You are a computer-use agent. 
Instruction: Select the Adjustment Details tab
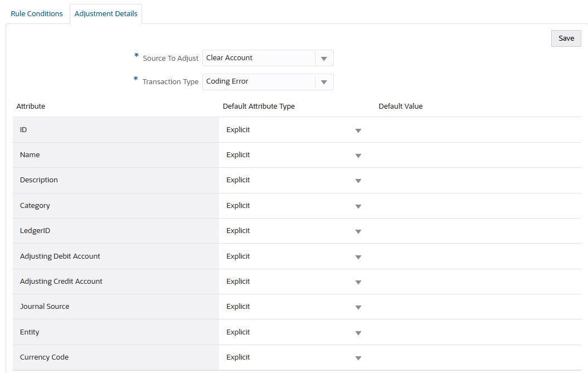coord(106,14)
